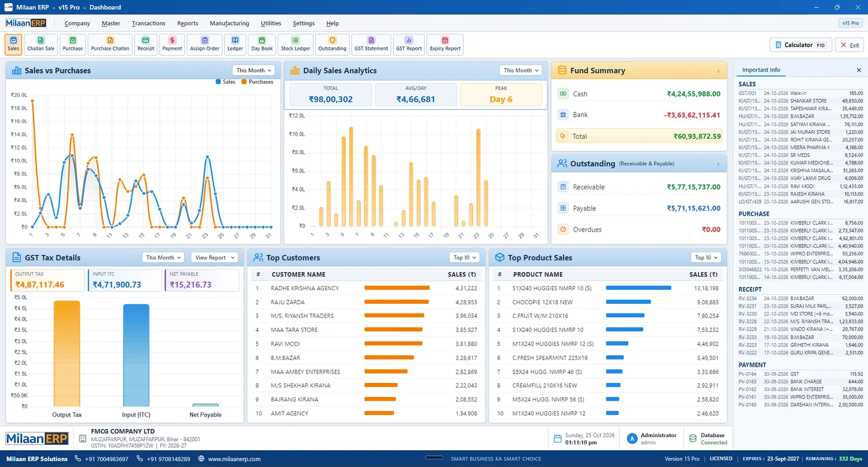Click S1X240 HUGGIES NMRP 10 (S) sales bar
868x467 pixels.
tap(639, 288)
